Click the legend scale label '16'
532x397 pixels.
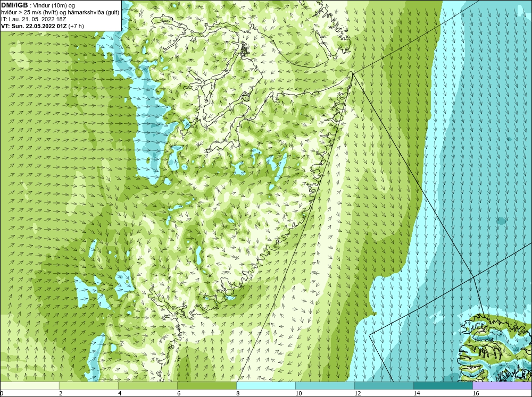point(476,393)
